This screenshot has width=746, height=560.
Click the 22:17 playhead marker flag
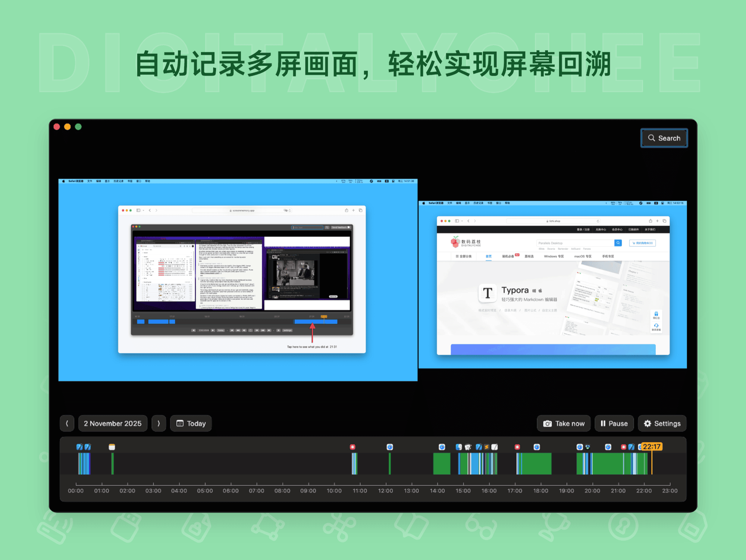pyautogui.click(x=652, y=445)
